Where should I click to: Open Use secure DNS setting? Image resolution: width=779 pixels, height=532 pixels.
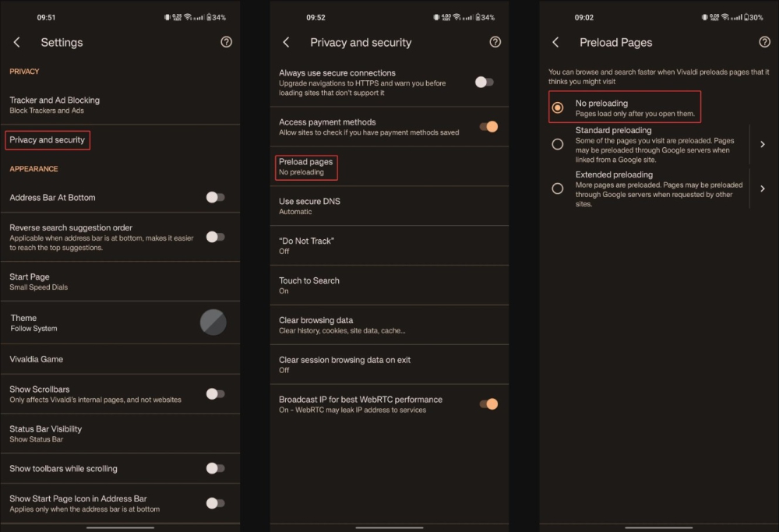click(x=310, y=206)
